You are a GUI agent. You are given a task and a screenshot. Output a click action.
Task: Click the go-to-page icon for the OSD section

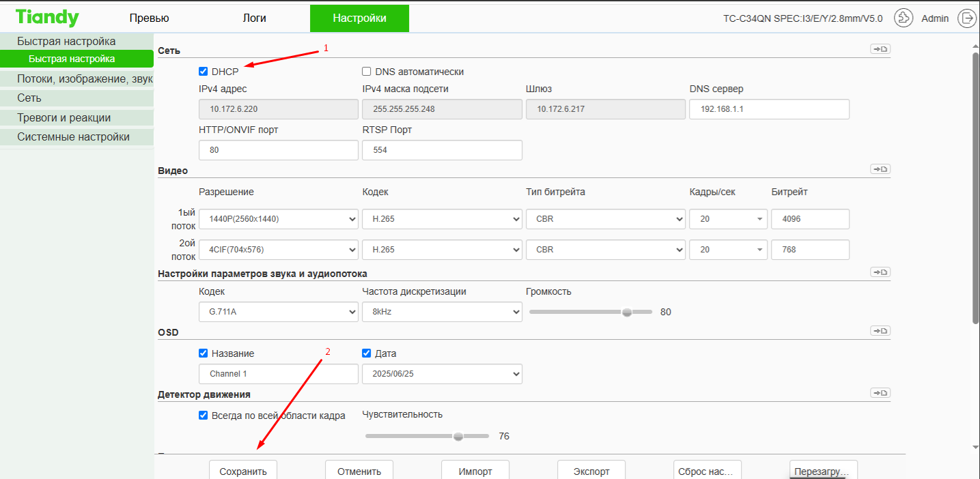880,331
